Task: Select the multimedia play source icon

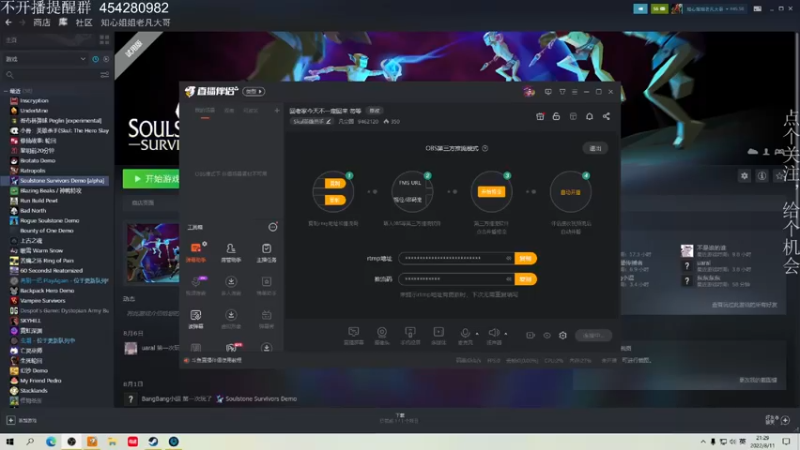Action: click(438, 333)
